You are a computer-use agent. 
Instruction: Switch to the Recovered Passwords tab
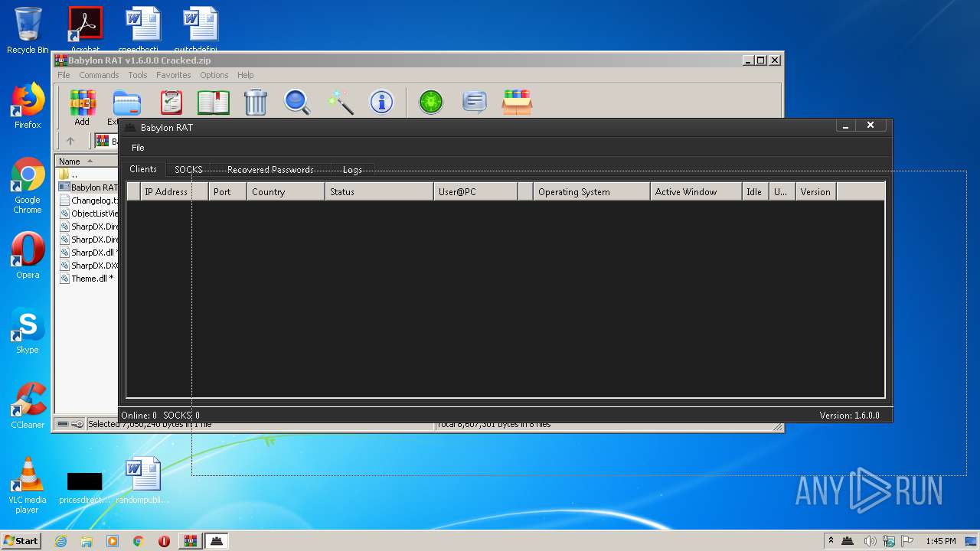(270, 170)
